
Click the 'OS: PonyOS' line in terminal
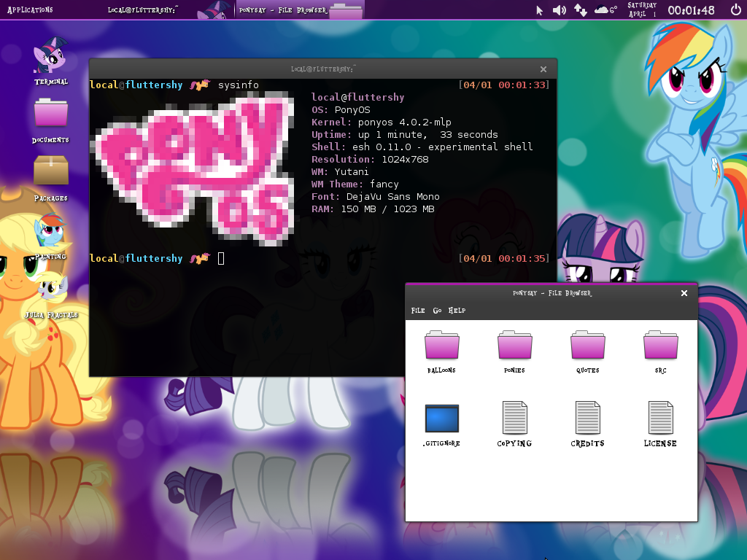(x=341, y=110)
